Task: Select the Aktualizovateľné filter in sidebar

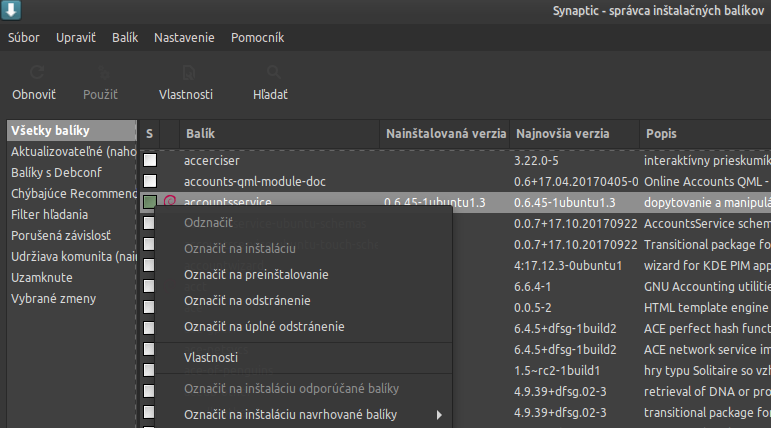Action: [x=72, y=151]
